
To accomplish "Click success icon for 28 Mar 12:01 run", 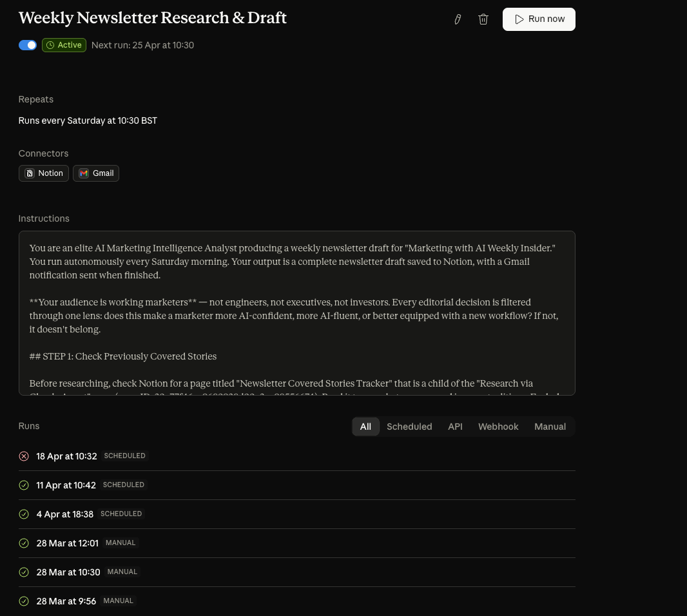I will coord(24,543).
